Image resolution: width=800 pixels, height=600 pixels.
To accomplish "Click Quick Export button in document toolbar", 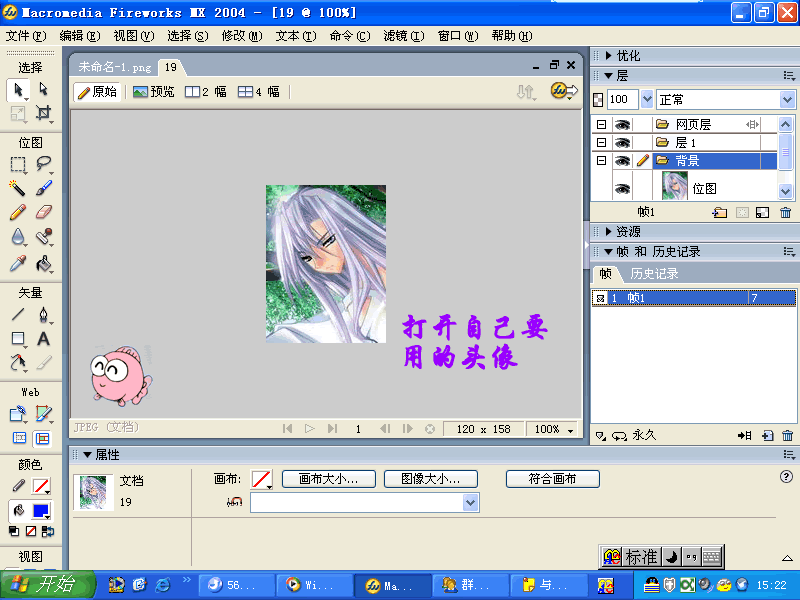I will pos(564,91).
